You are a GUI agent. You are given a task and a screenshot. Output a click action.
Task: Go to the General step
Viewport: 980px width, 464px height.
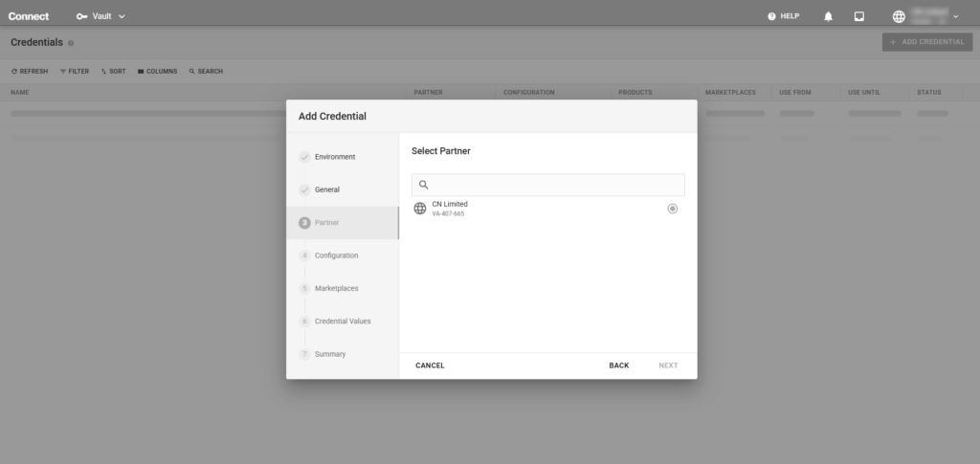326,189
